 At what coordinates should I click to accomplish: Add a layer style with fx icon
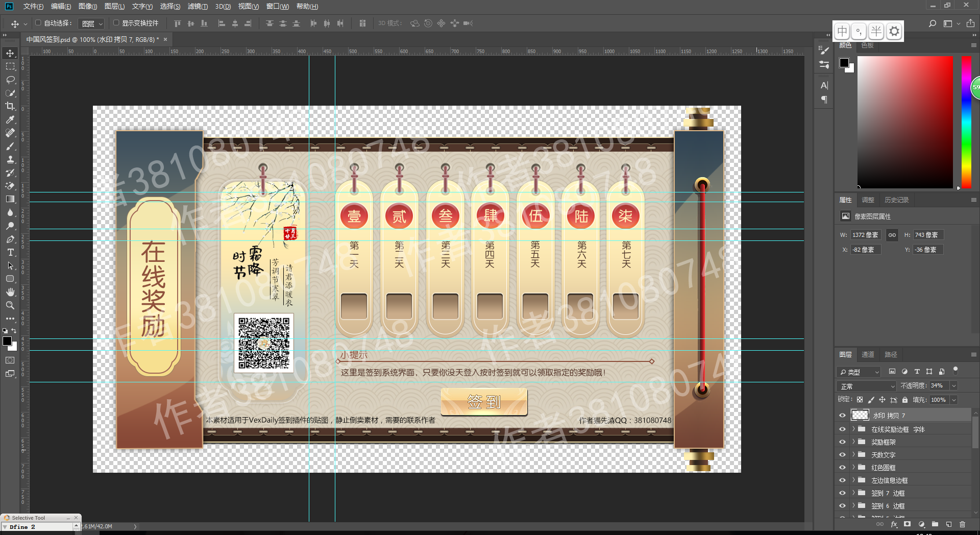[894, 524]
